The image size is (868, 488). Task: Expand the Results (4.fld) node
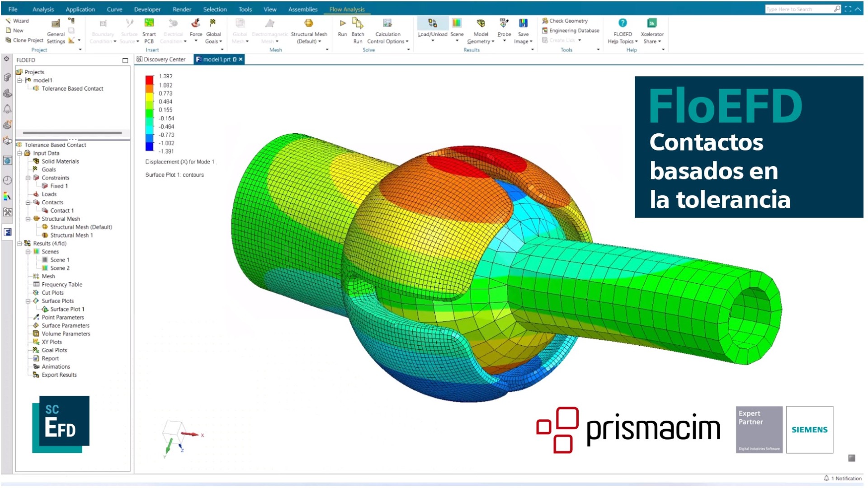[x=20, y=243]
